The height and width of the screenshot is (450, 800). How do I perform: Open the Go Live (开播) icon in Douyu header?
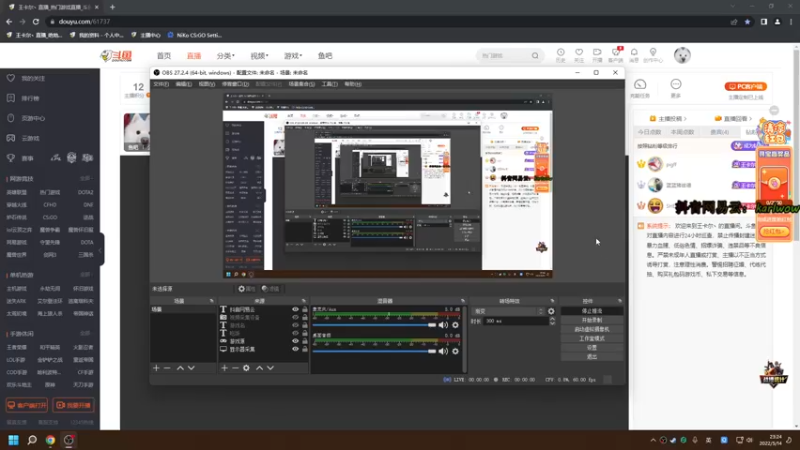point(597,55)
